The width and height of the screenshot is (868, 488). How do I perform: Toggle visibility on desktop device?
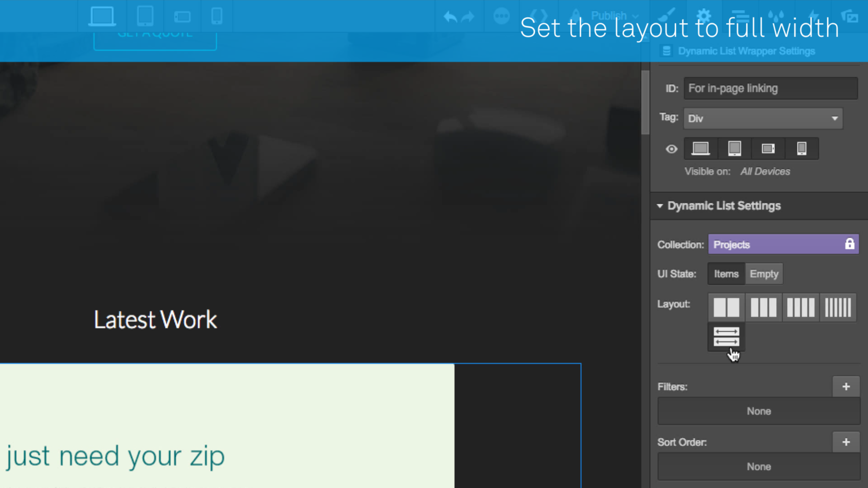701,148
